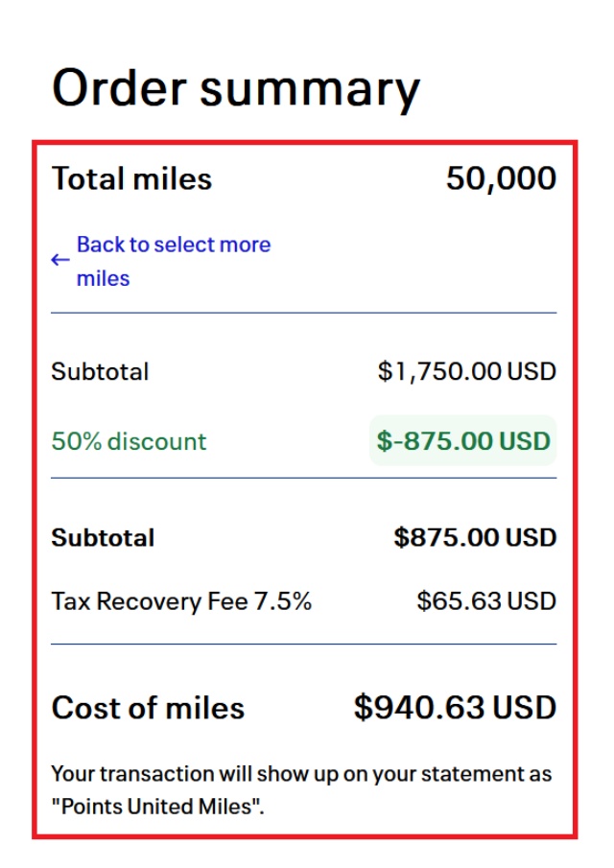The width and height of the screenshot is (614, 868).
Task: Select the $1,750.00 USD subtotal amount
Action: [466, 371]
